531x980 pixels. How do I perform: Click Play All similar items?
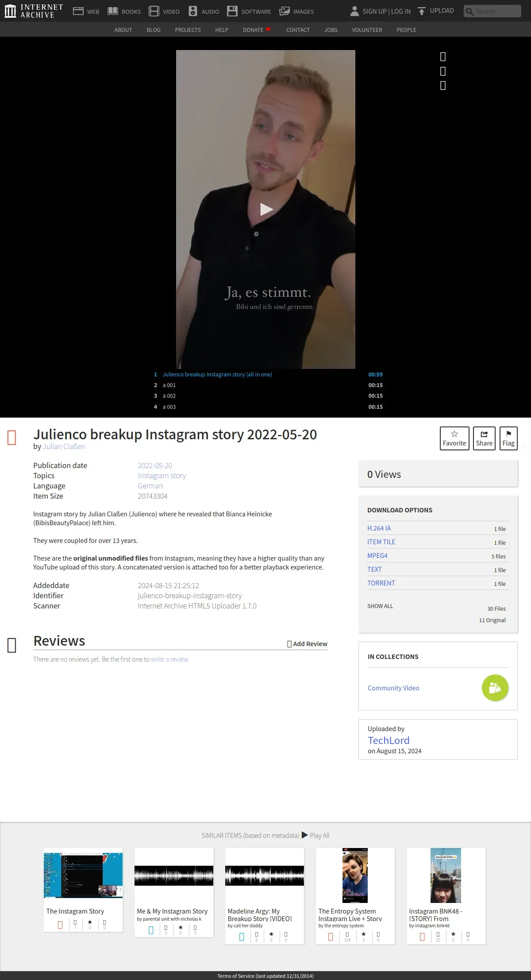pos(316,835)
